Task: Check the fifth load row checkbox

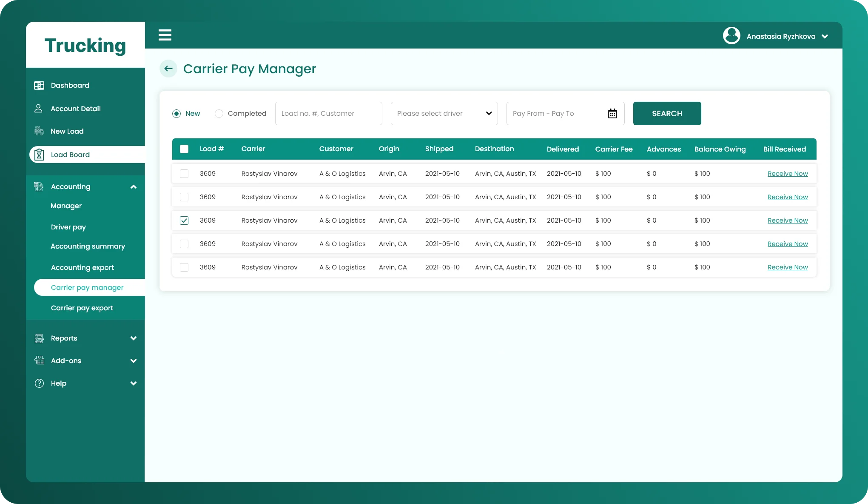Action: (x=184, y=267)
